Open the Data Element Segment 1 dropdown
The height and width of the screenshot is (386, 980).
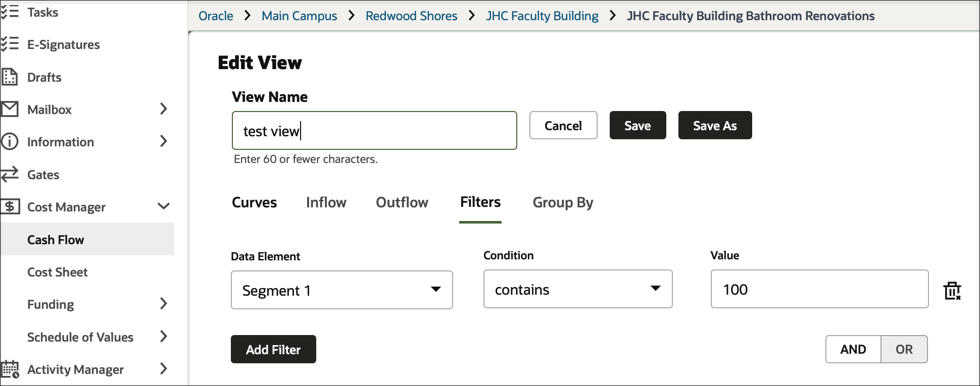pos(342,290)
